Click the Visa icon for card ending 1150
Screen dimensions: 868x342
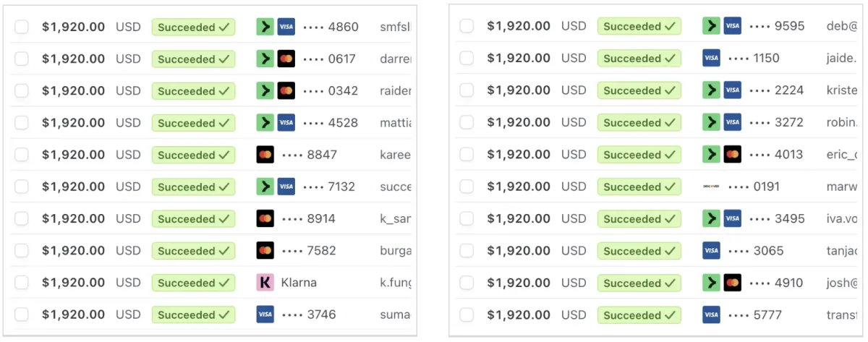tap(711, 59)
